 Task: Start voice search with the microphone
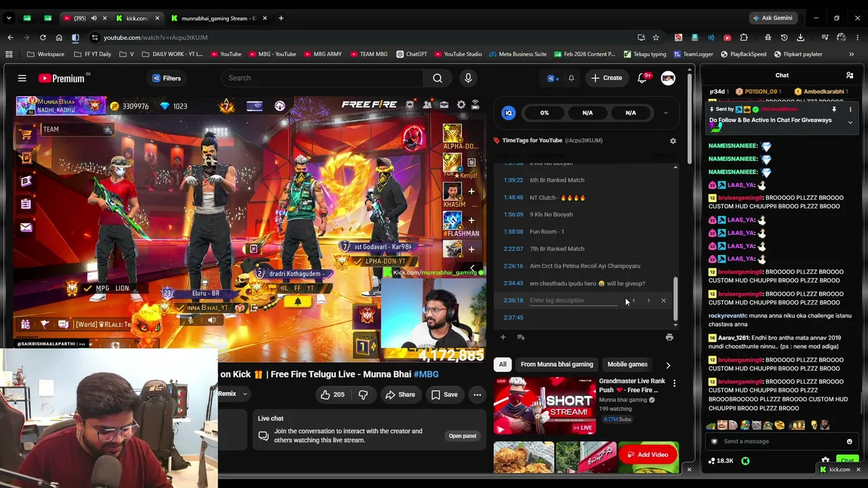(x=468, y=78)
